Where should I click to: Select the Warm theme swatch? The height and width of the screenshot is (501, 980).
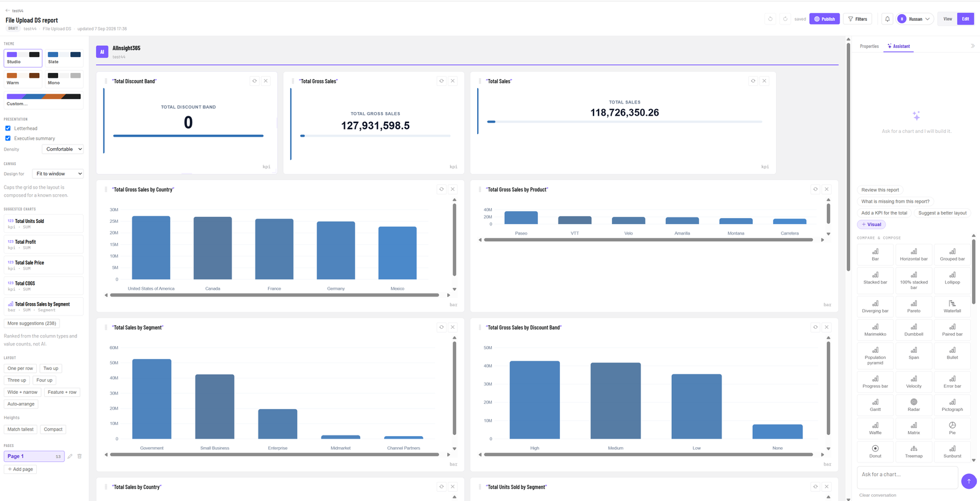23,78
